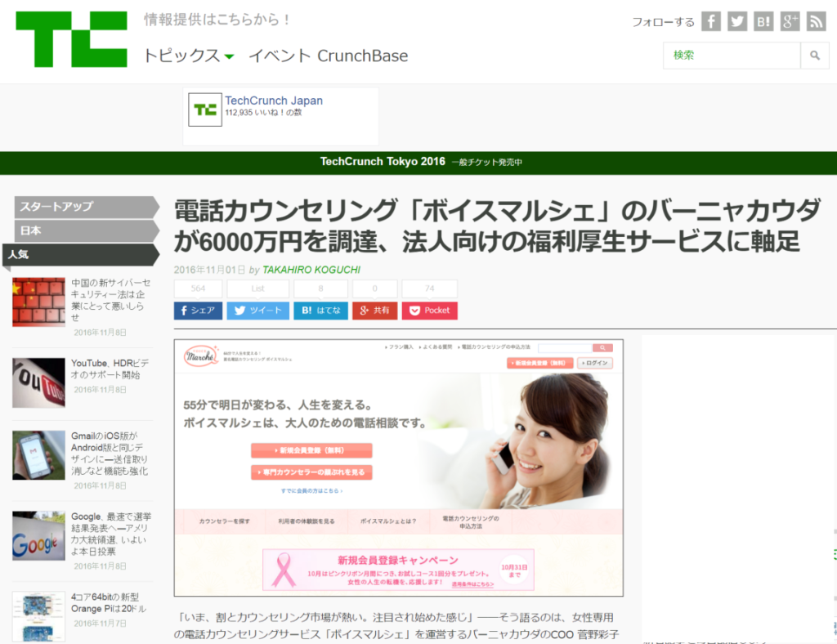This screenshot has height=644, width=837.
Task: Select the 人気 category tab
Action: (80, 254)
